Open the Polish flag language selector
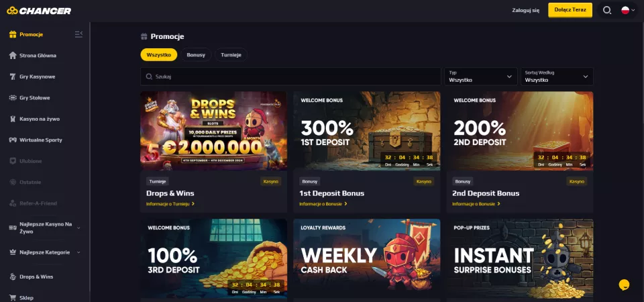 628,10
